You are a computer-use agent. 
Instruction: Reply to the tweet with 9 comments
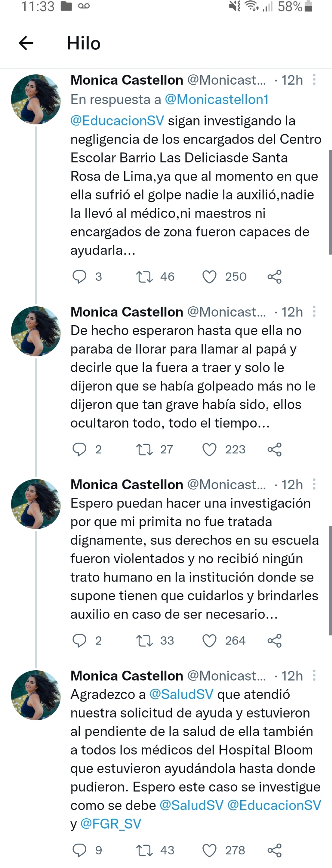tap(79, 850)
